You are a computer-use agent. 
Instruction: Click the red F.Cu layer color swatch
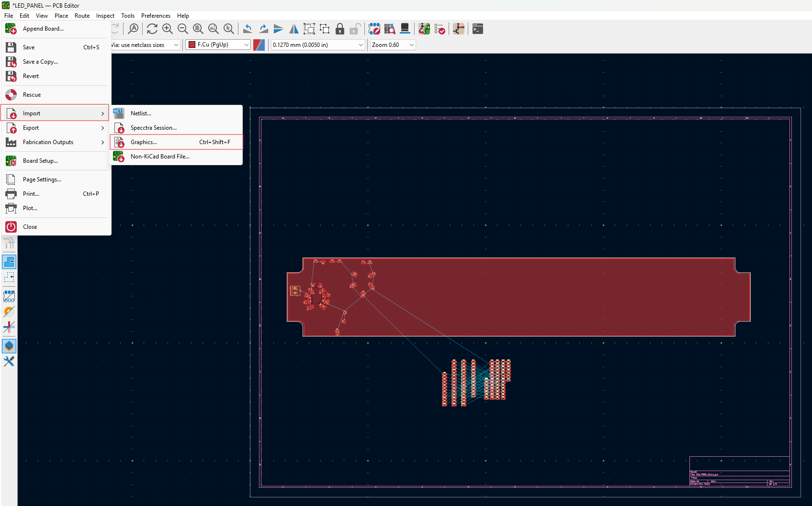tap(192, 45)
